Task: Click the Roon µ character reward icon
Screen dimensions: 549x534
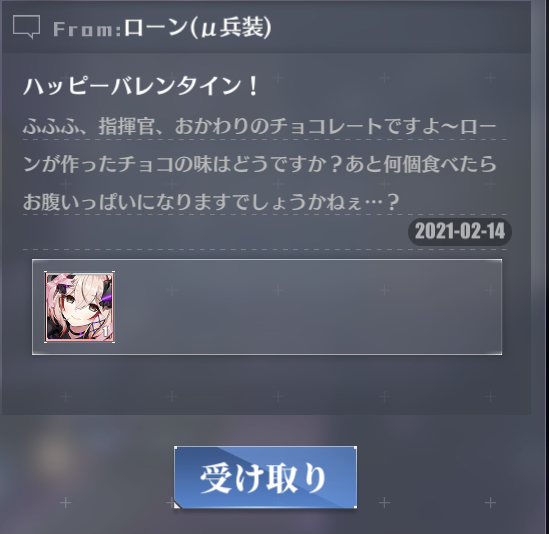Action: [80, 307]
